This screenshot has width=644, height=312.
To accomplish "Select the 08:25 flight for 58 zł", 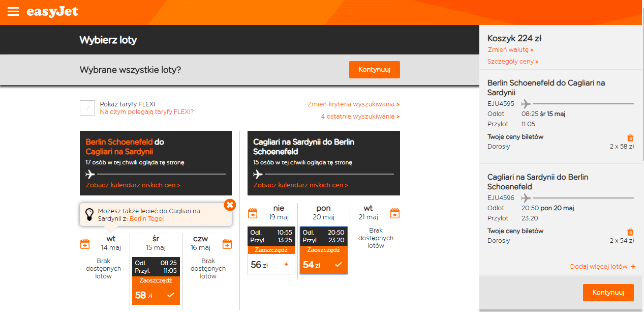I will (156, 280).
